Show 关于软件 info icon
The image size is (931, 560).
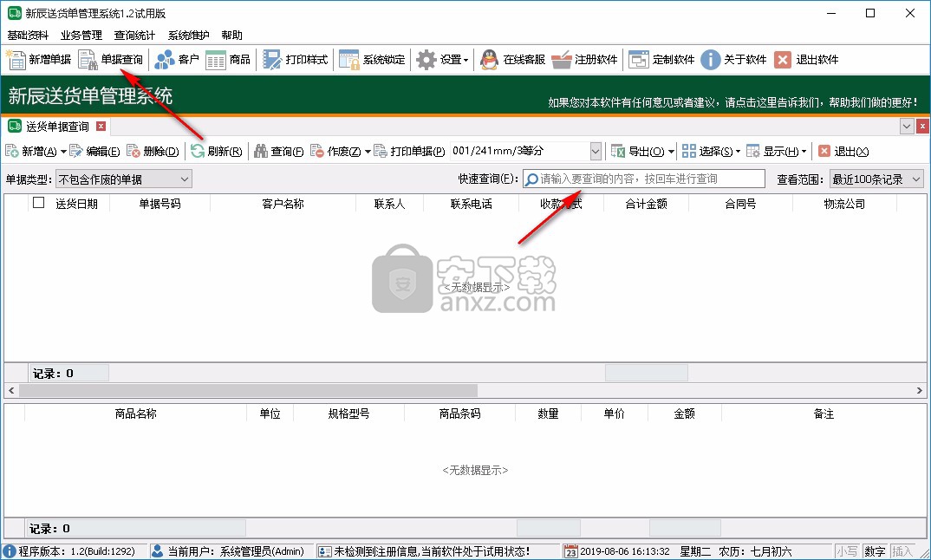[710, 60]
